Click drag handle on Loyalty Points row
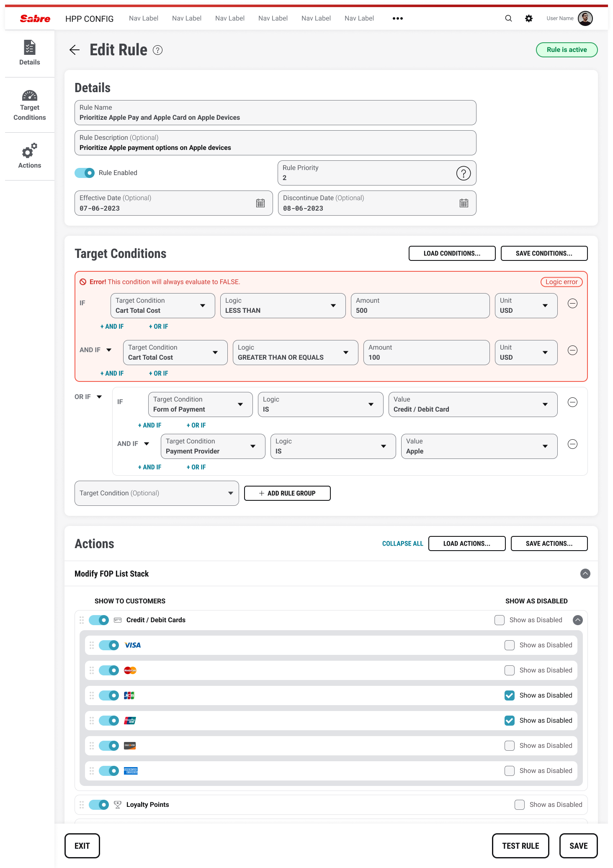The image size is (613, 868). point(82,805)
